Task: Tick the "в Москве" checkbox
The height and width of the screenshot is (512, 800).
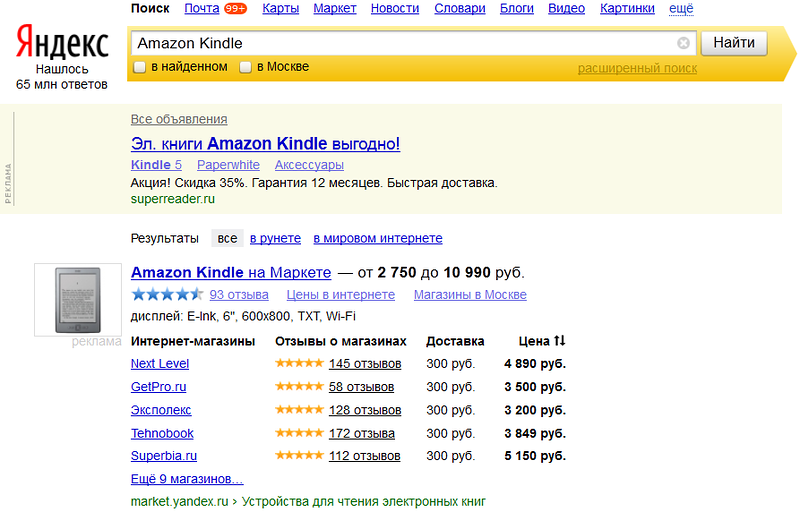Action: [245, 67]
